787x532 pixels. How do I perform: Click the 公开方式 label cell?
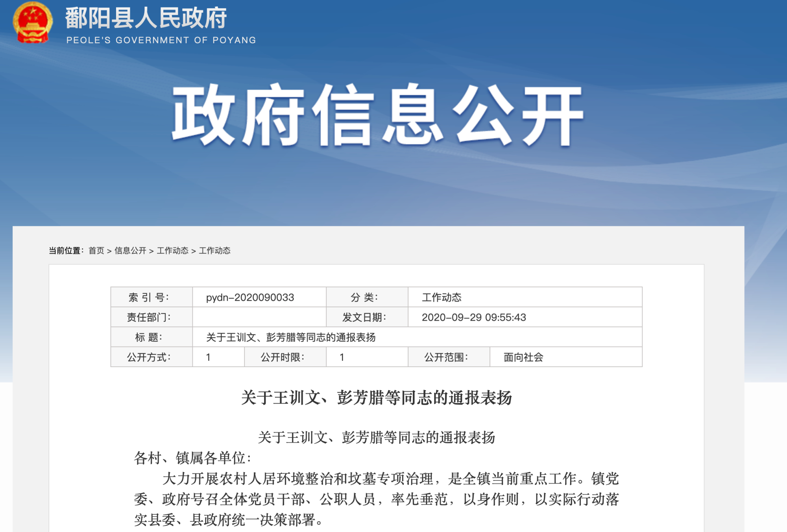point(151,357)
